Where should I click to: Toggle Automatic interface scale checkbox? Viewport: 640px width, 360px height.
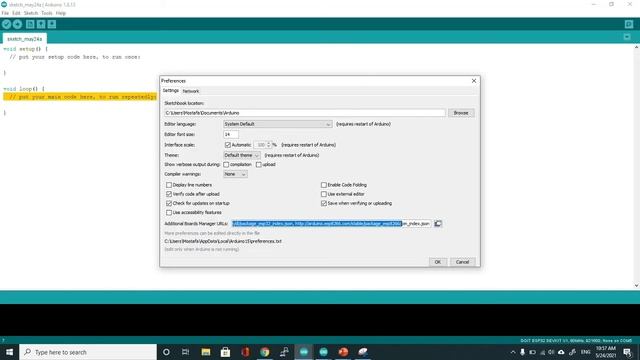[228, 145]
